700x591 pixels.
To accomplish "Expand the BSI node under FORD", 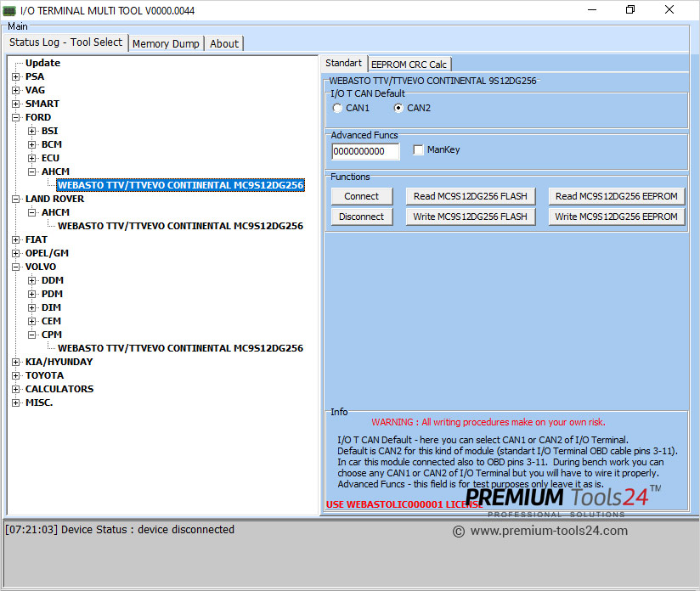I will tap(31, 132).
